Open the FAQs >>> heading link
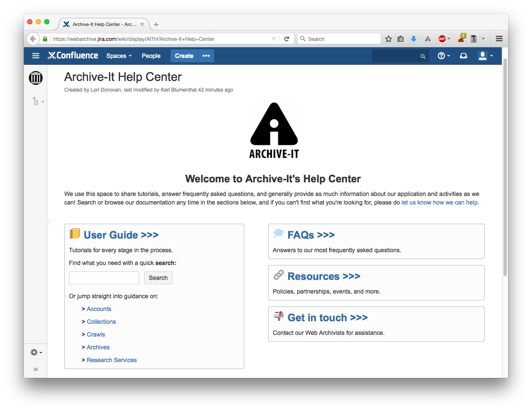The image size is (532, 412). click(x=311, y=235)
